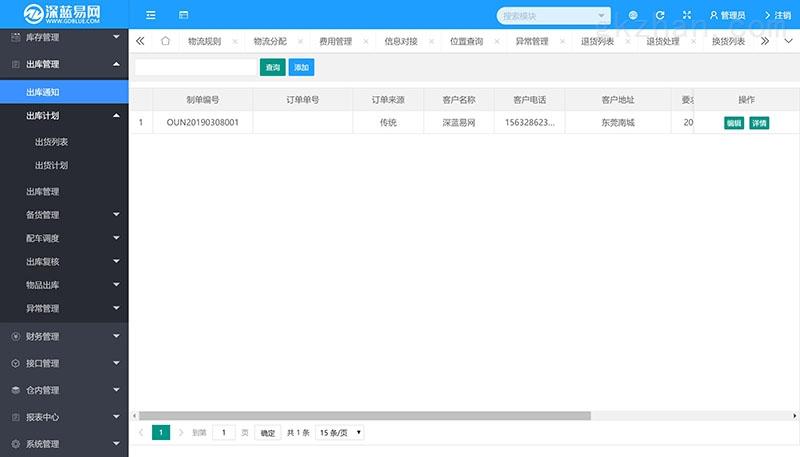
Task: Switch to the 异常管理 tab
Action: coord(532,41)
